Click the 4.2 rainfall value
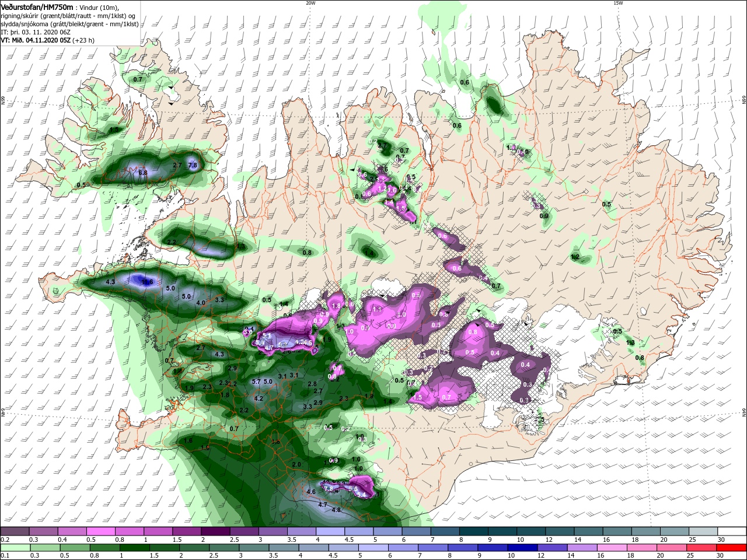747x560 pixels. tap(259, 398)
